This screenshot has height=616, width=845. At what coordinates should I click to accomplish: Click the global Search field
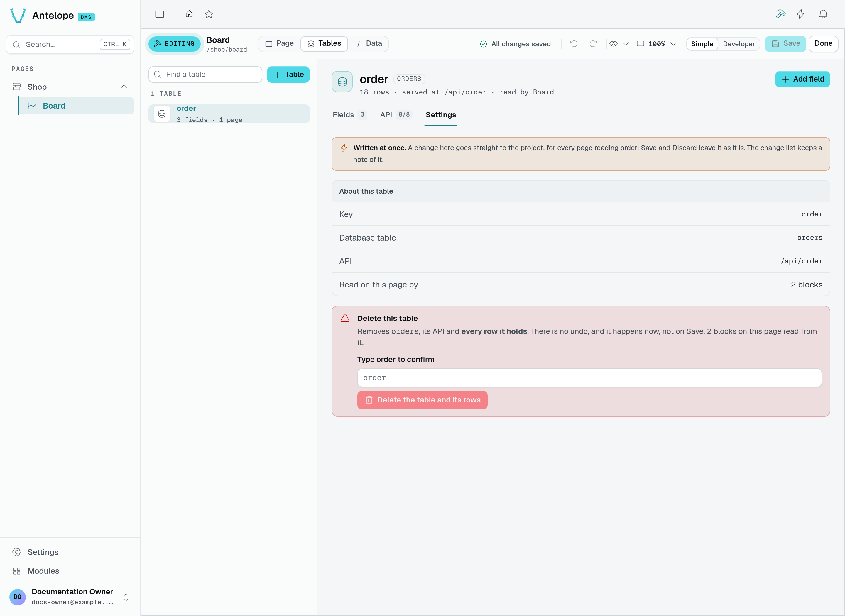70,44
